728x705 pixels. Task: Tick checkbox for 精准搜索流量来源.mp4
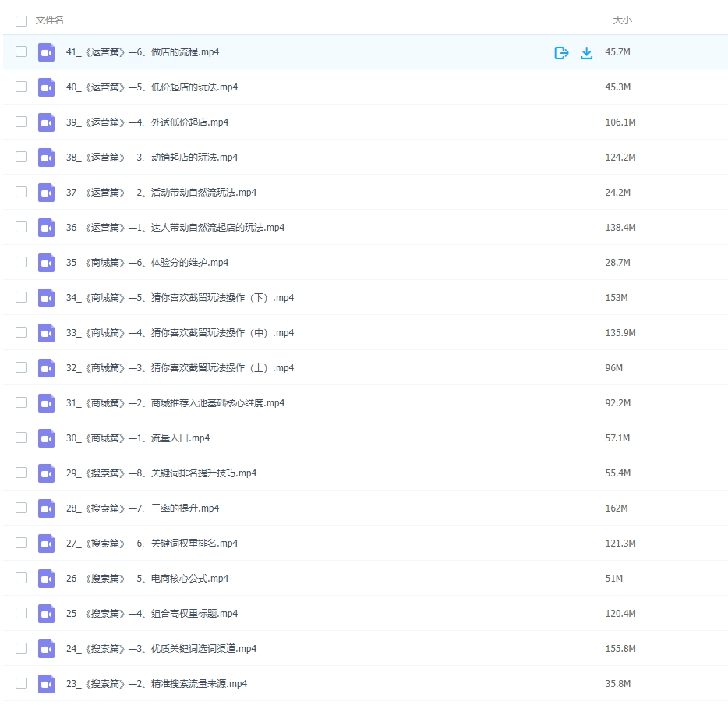click(x=21, y=683)
